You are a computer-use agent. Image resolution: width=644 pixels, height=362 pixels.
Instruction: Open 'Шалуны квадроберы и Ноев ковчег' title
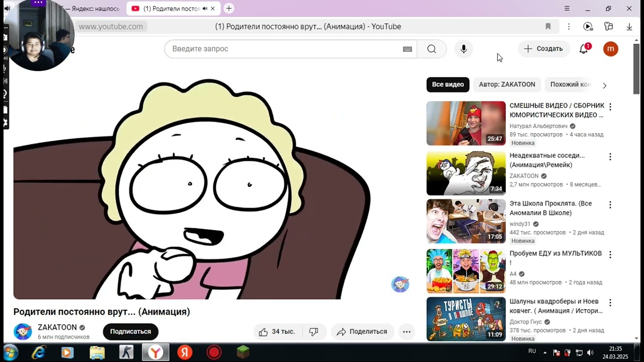(556, 306)
